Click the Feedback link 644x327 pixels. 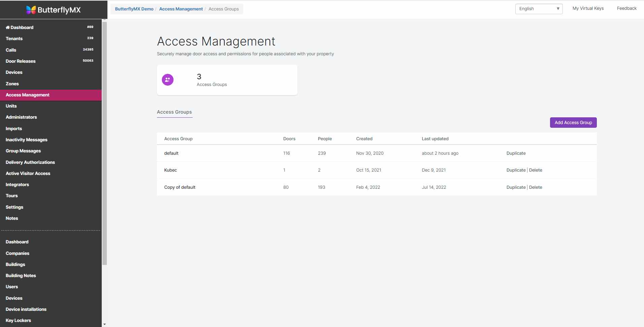[x=626, y=8]
